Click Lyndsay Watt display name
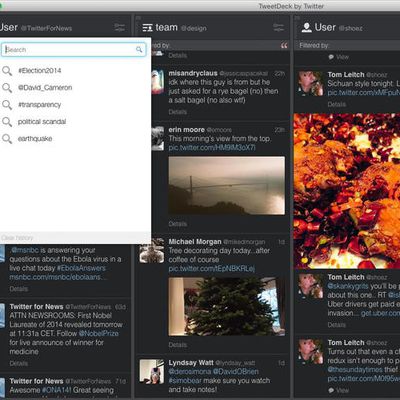This screenshot has width=400, height=400. [191, 363]
